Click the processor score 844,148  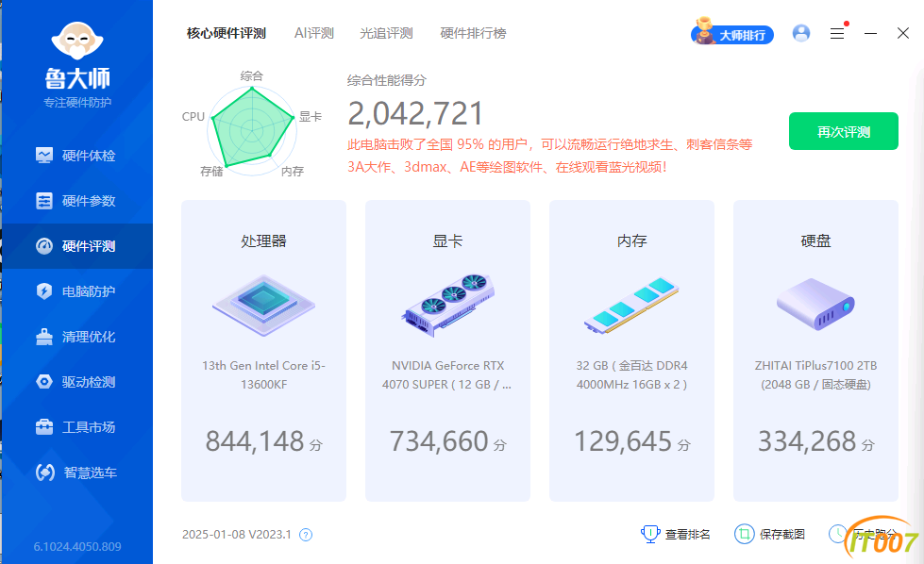(x=255, y=441)
